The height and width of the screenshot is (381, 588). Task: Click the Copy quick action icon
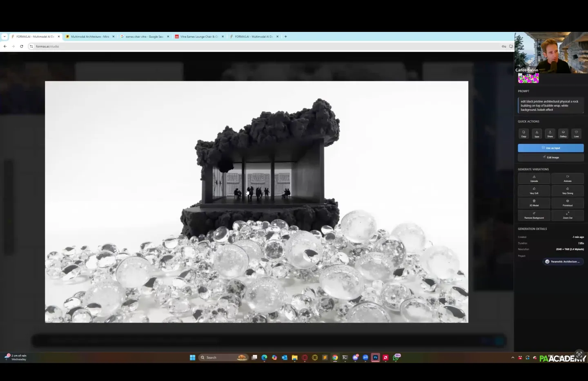(x=523, y=134)
